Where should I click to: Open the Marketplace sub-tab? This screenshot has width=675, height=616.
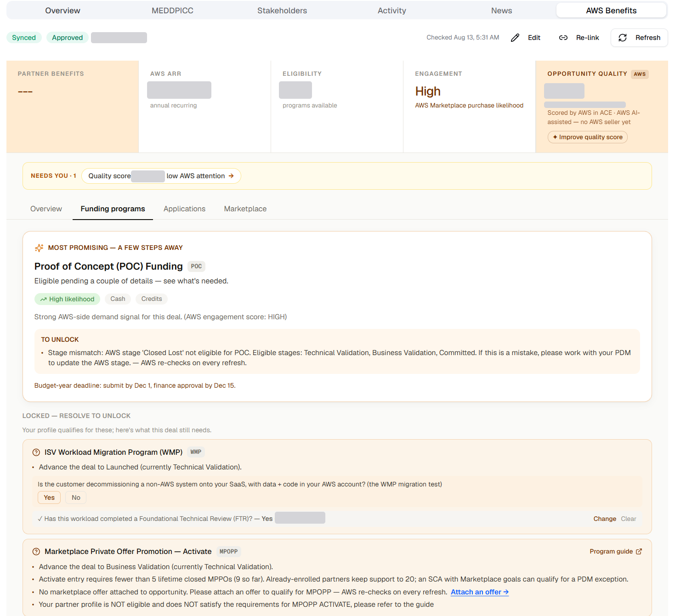(x=245, y=209)
